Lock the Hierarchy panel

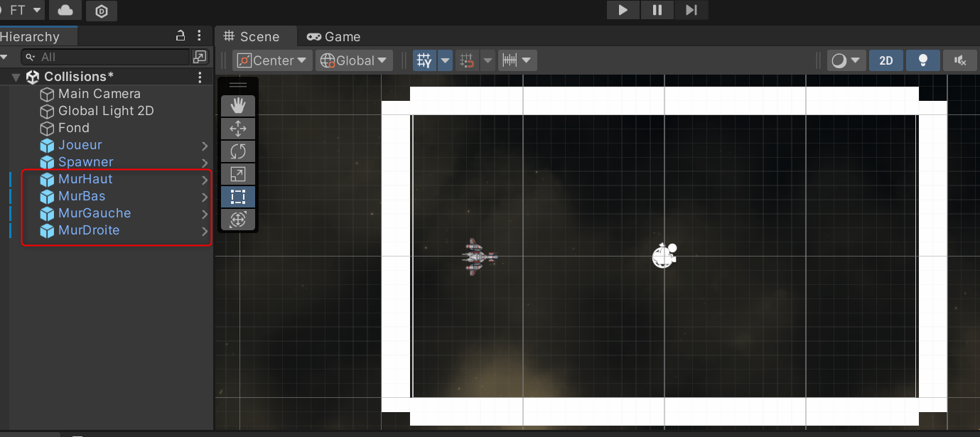click(181, 36)
